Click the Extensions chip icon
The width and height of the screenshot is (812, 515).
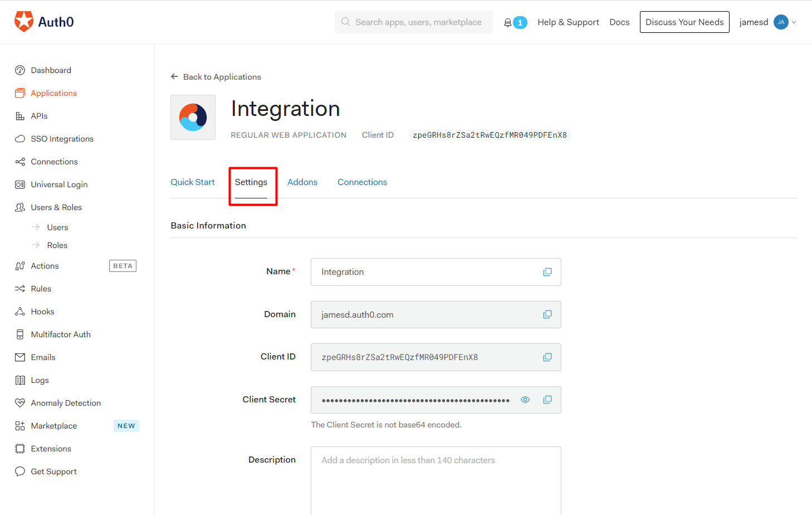20,449
